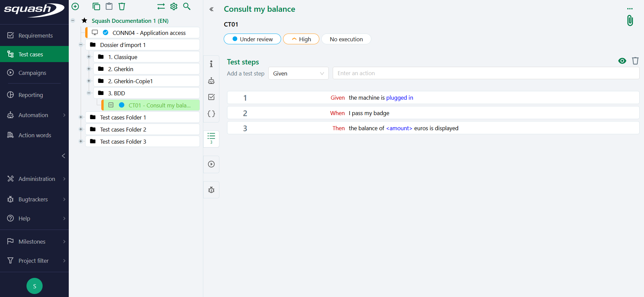Click the copy icon in tree toolbar
Viewport: 644px width, 297px height.
pos(96,6)
